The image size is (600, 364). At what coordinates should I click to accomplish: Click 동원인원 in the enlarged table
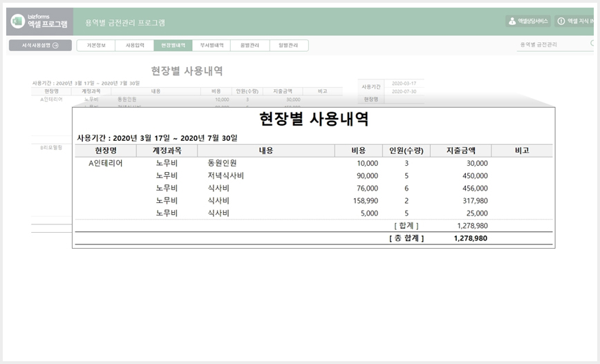[222, 163]
